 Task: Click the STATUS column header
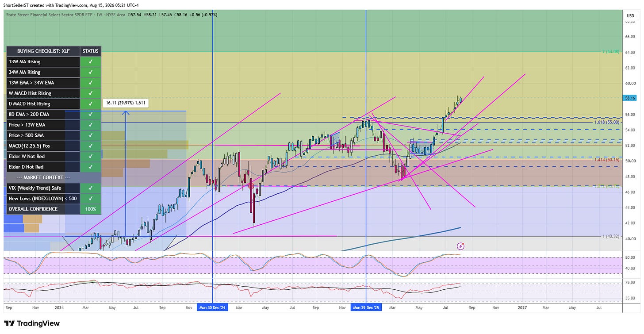(x=91, y=51)
